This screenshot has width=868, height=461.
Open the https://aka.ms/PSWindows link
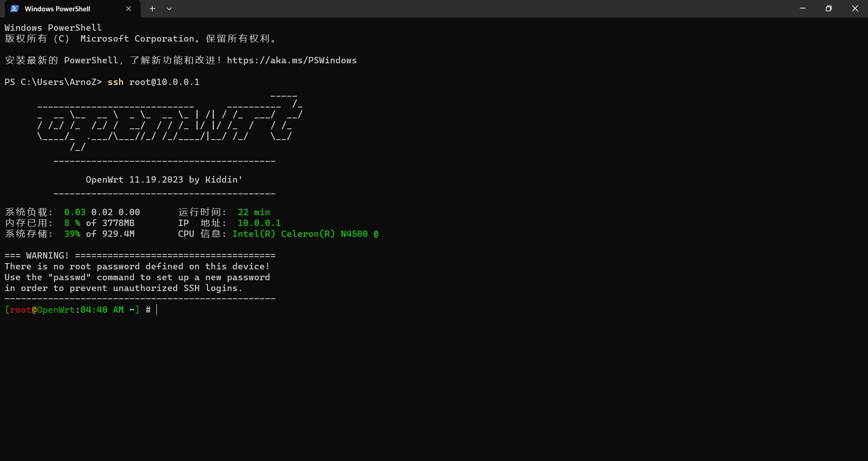292,60
